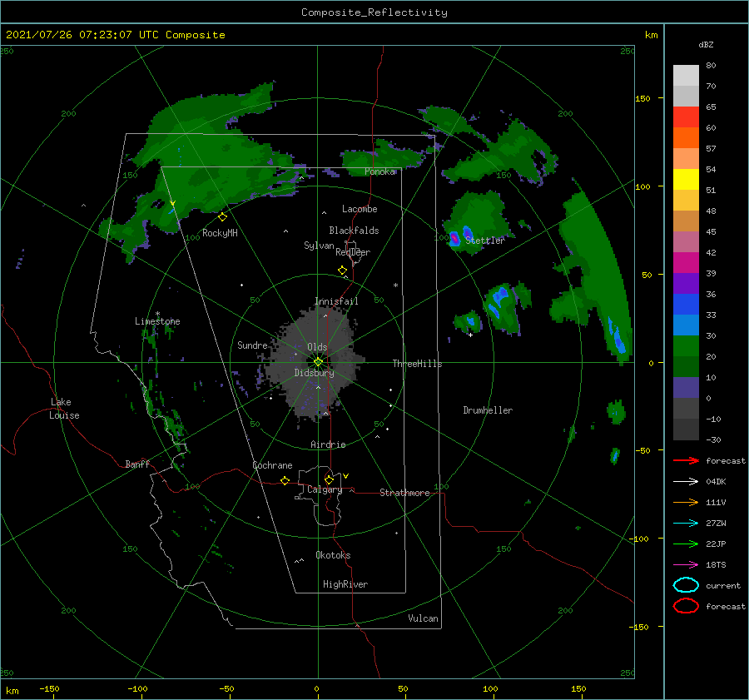
Task: Click the km unit label at bottom left
Action: coord(12,691)
